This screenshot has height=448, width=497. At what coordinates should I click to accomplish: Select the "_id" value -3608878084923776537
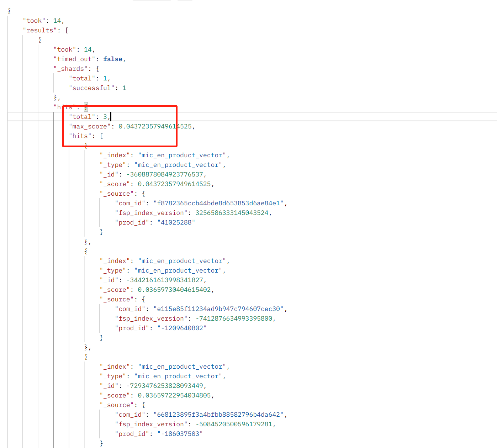click(165, 174)
